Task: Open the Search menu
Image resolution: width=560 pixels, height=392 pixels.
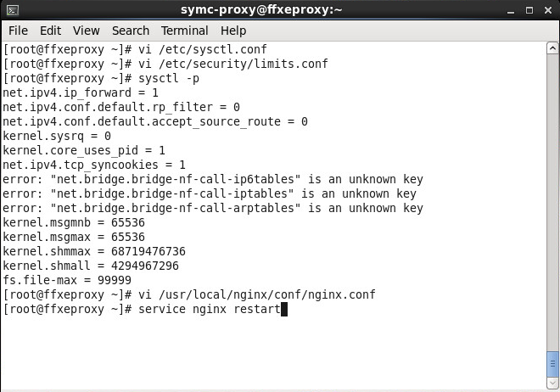Action: point(130,31)
